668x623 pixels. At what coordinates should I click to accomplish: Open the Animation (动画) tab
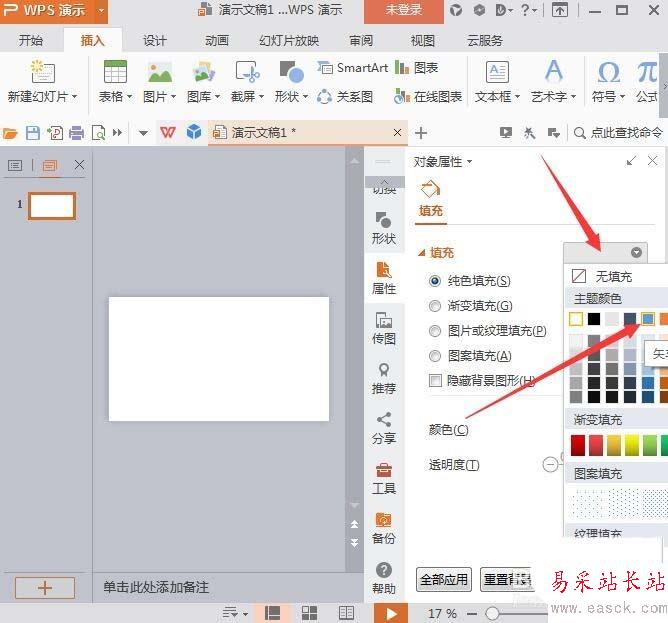(x=217, y=40)
